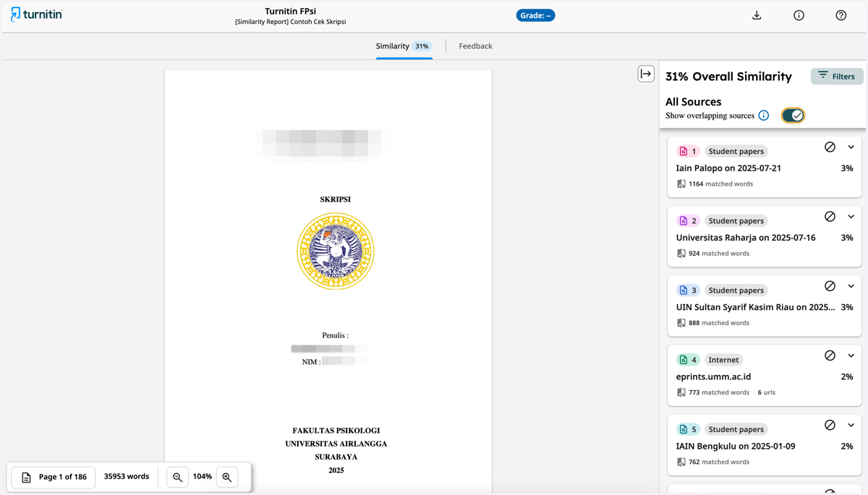Select source number 3 badge

688,290
